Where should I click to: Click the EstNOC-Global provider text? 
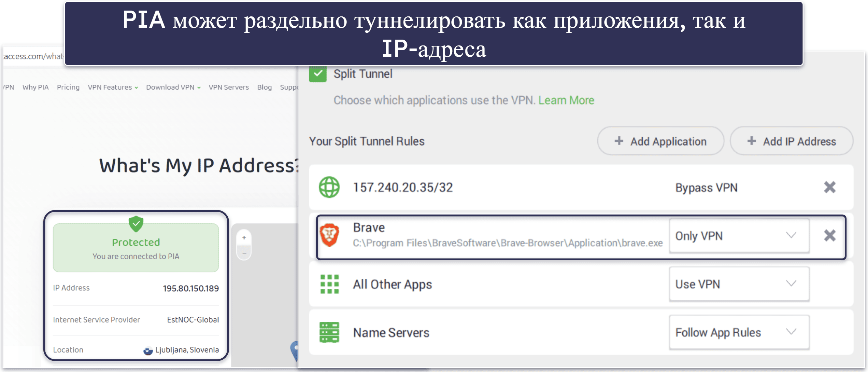pyautogui.click(x=193, y=320)
